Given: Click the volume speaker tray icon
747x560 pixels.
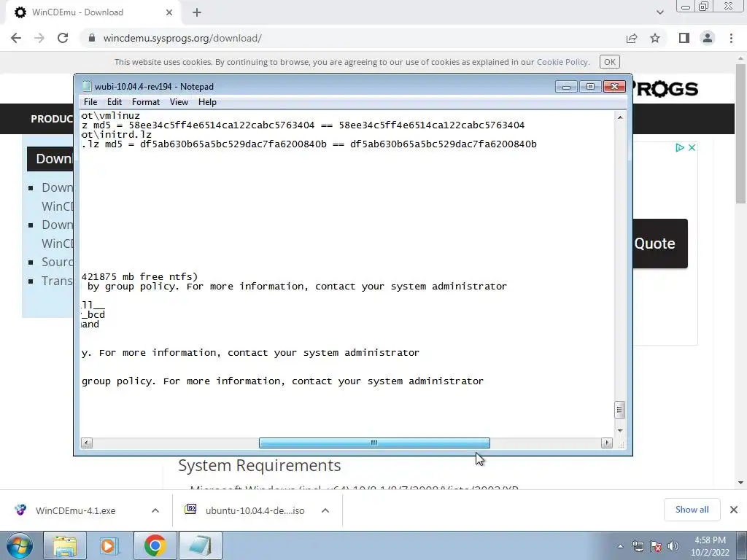Looking at the screenshot, I should pos(673,546).
